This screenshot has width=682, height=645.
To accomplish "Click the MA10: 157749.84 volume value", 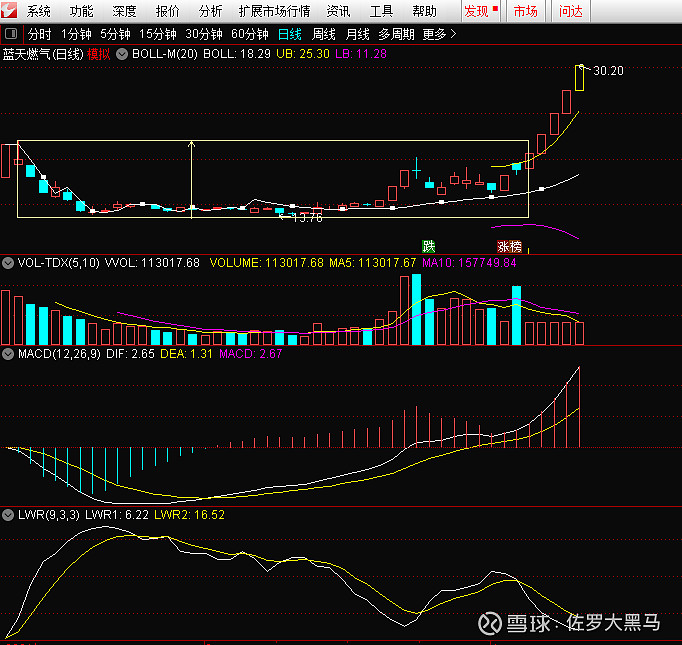I will [x=469, y=263].
